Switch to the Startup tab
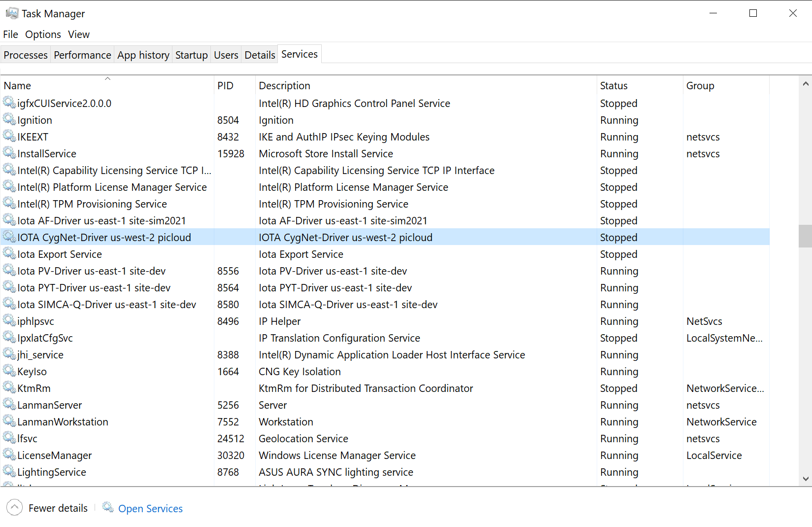 coord(192,55)
